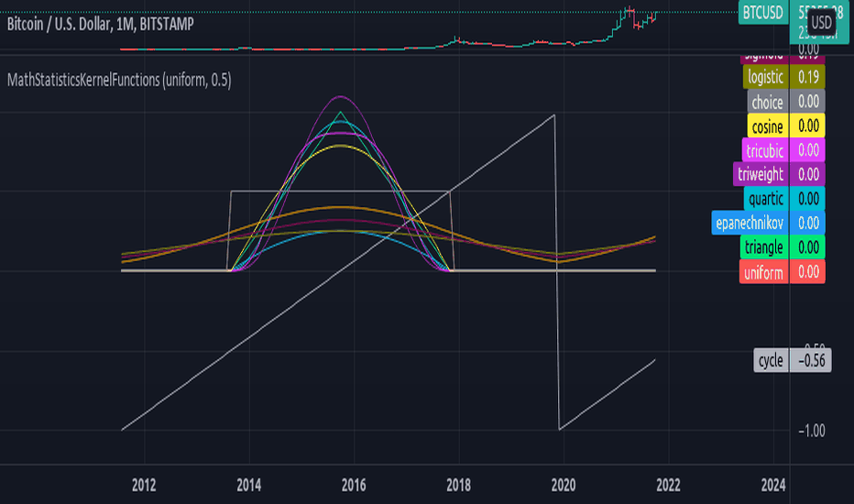The image size is (854, 504).
Task: Select the cycle value label
Action: [770, 360]
